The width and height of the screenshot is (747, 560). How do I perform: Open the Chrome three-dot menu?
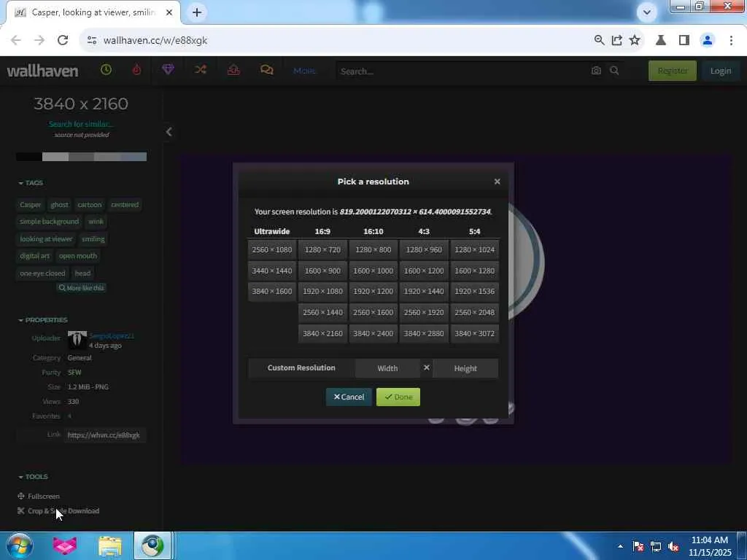(731, 41)
